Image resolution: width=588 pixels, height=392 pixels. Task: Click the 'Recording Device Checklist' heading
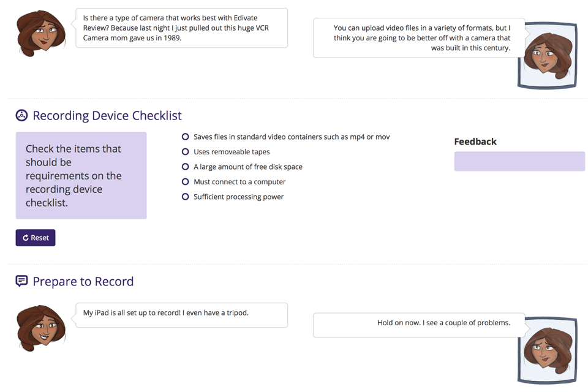[x=107, y=116]
